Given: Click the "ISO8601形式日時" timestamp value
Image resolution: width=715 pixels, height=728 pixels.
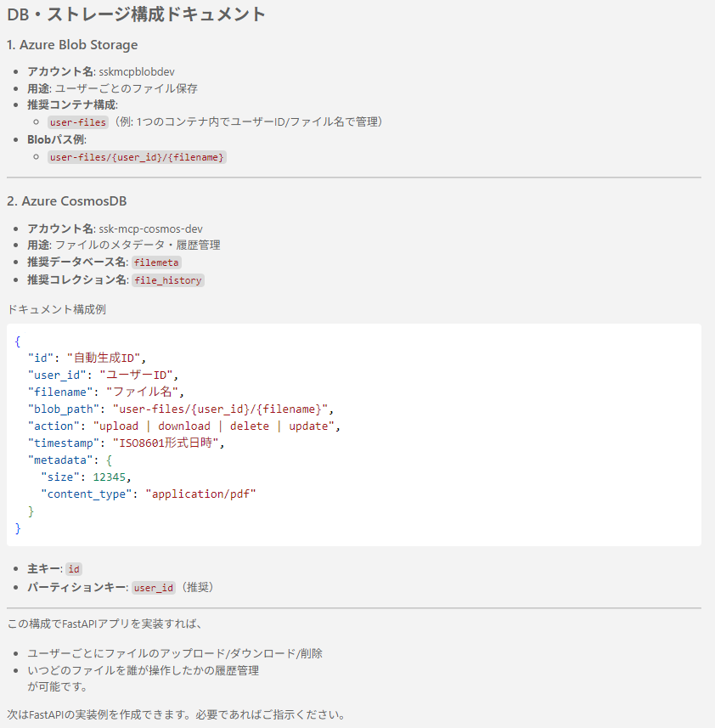Looking at the screenshot, I should [161, 443].
